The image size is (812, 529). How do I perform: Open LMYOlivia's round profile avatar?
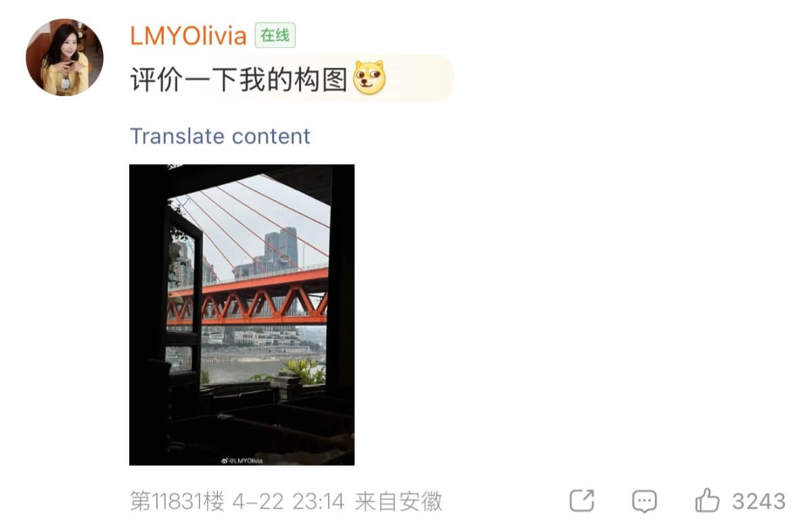pyautogui.click(x=65, y=57)
